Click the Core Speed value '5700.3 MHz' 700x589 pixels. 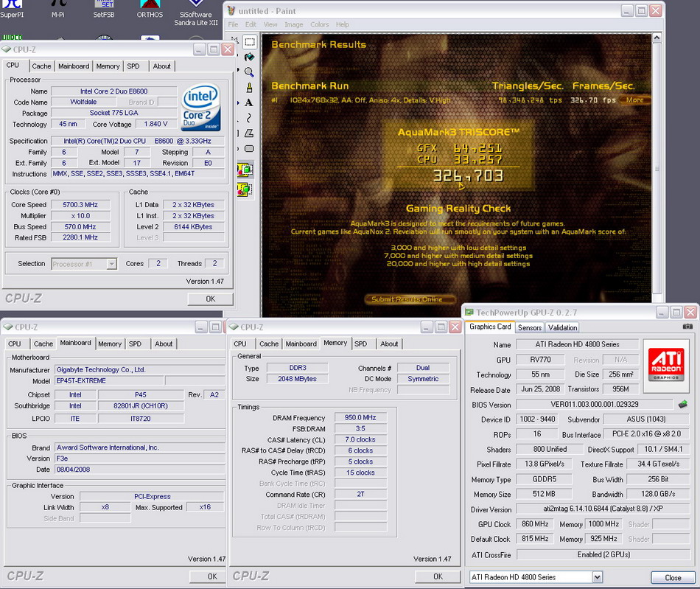(x=80, y=204)
